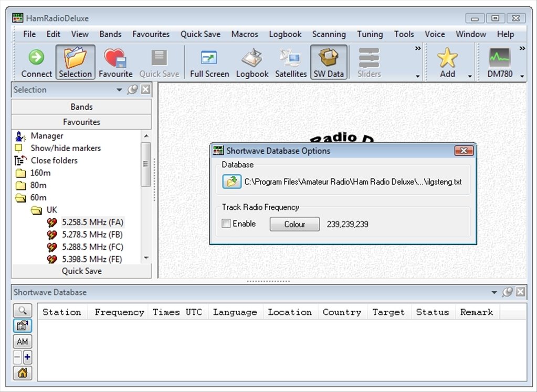This screenshot has width=537, height=392.
Task: Expand the main toolbar overflow chevron
Action: click(418, 48)
